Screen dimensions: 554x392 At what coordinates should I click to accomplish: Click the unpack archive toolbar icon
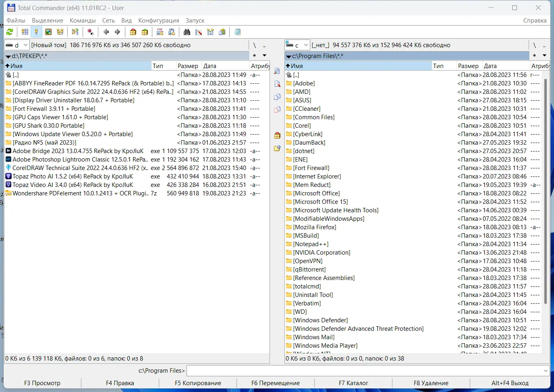(x=145, y=32)
